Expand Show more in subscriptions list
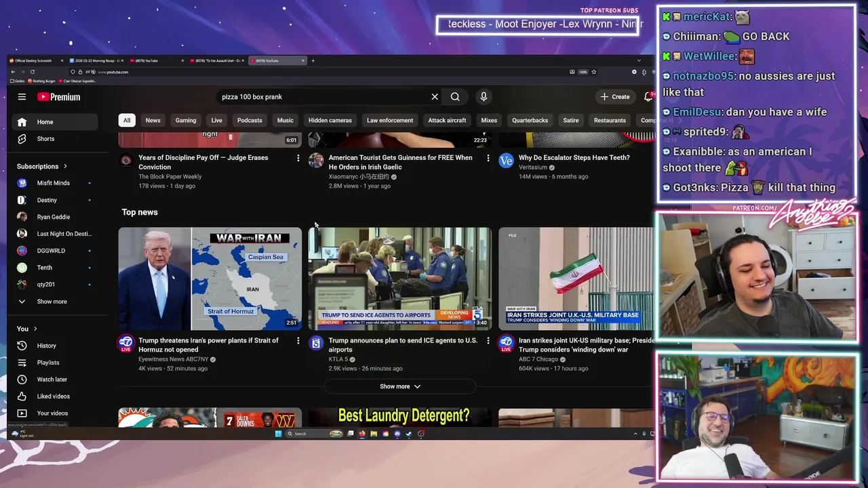Screen dimensions: 868x488 coord(55,302)
